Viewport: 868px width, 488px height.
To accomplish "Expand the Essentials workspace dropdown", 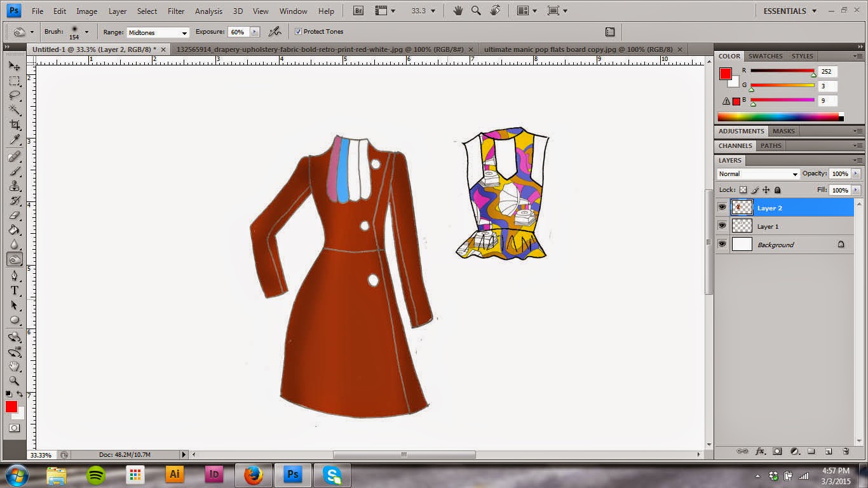I will click(790, 11).
